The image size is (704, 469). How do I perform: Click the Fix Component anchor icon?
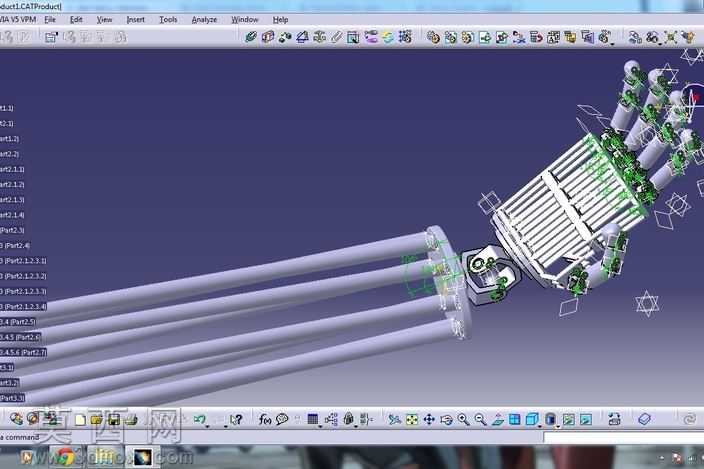pos(319,37)
